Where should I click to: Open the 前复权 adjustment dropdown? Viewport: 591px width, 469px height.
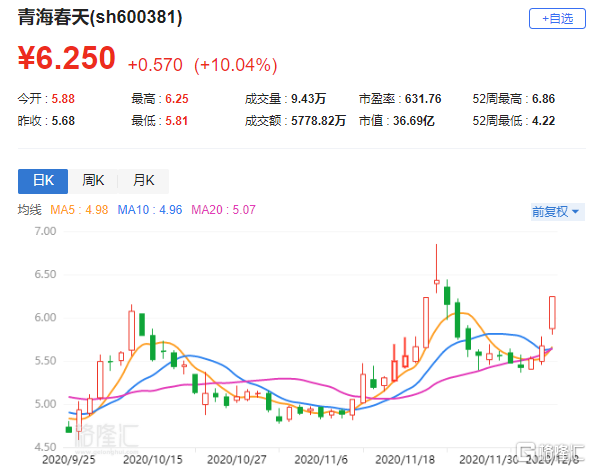(x=557, y=212)
